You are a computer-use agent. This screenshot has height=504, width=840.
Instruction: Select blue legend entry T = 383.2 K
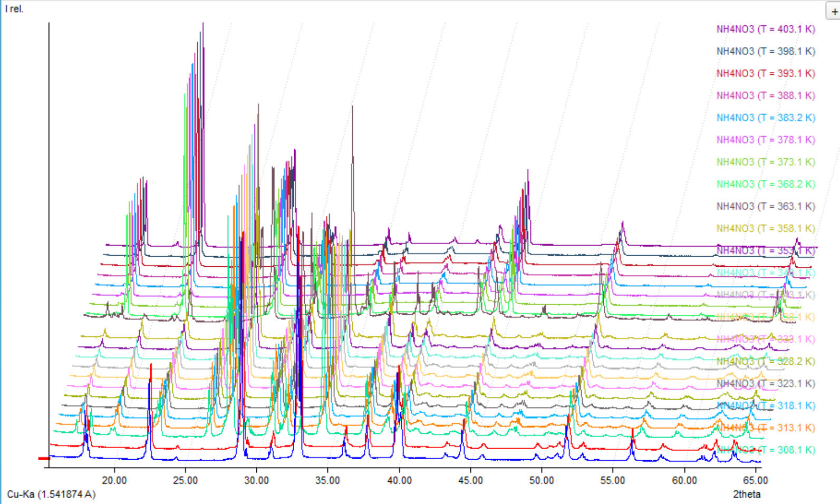point(765,118)
